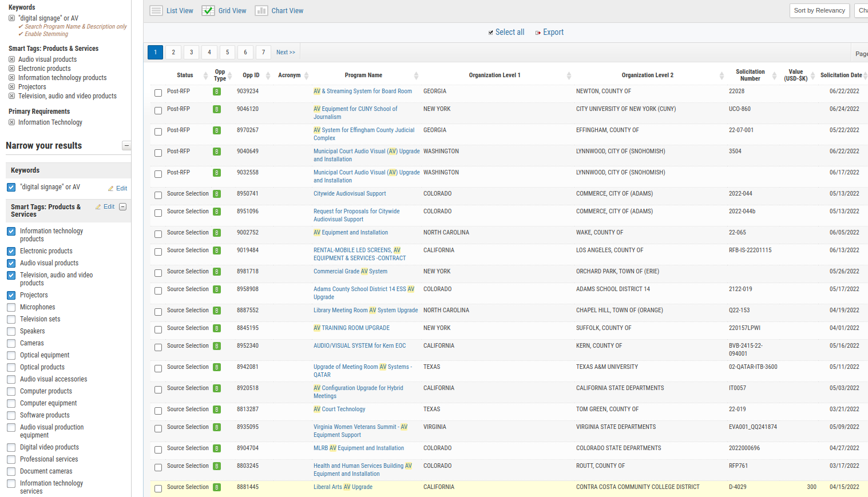Image resolution: width=868 pixels, height=497 pixels.
Task: Open Chart View icon
Action: click(x=261, y=11)
